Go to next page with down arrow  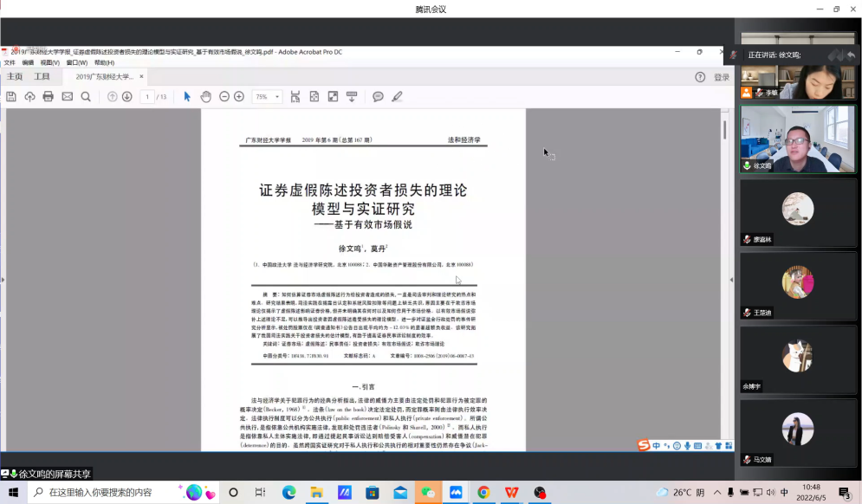[x=126, y=96]
